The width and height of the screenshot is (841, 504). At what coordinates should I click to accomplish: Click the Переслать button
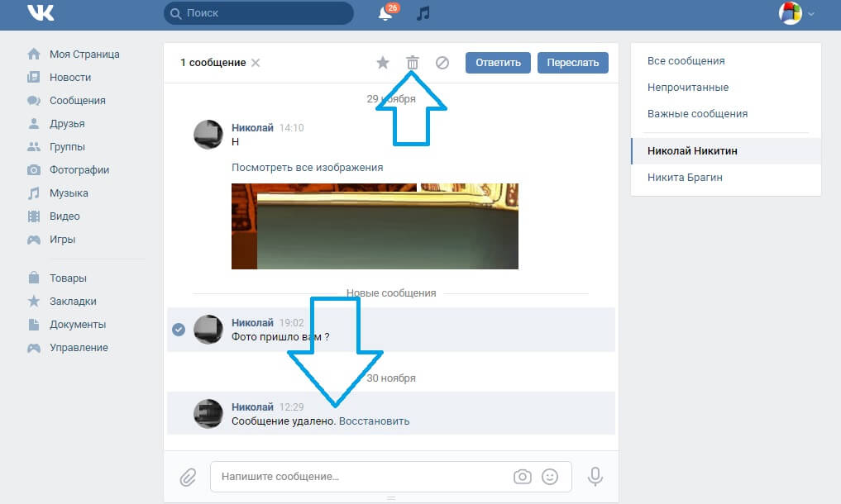(573, 63)
